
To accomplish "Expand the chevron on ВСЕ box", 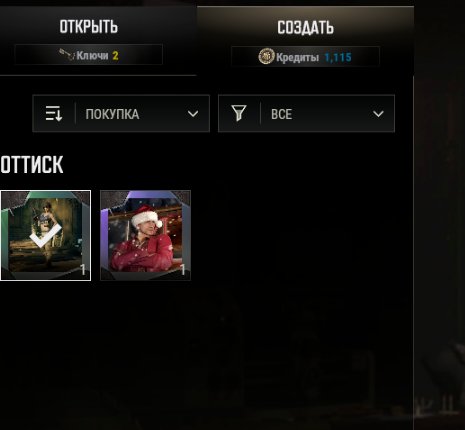I will pos(378,114).
